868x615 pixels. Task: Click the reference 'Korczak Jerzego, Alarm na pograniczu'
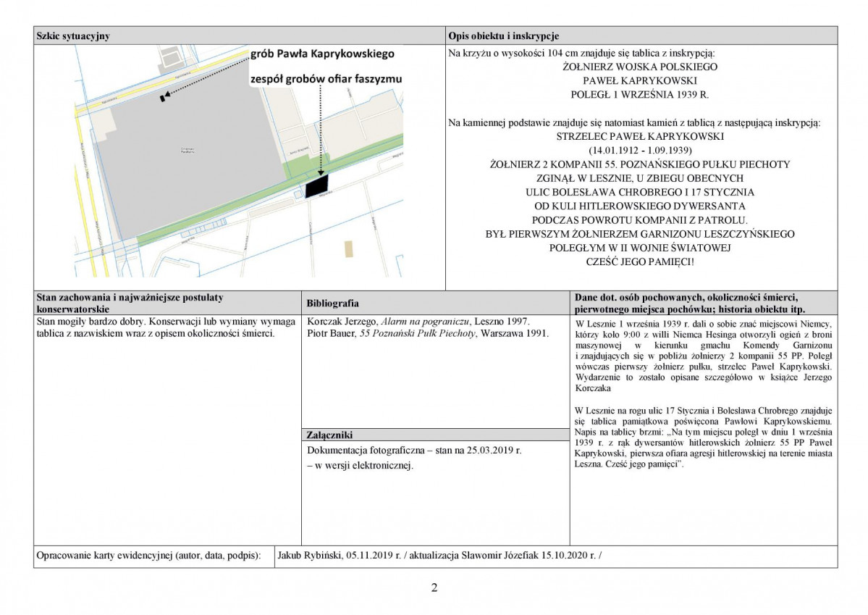tap(387, 322)
